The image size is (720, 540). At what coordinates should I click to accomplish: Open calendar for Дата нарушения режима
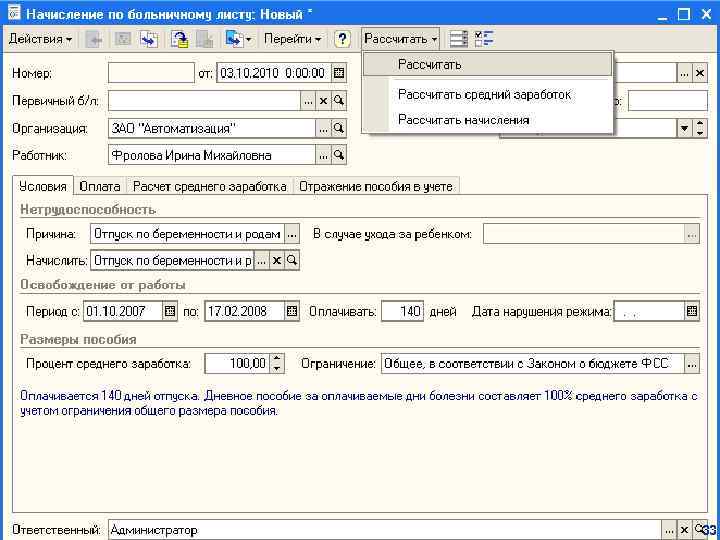[x=692, y=311]
